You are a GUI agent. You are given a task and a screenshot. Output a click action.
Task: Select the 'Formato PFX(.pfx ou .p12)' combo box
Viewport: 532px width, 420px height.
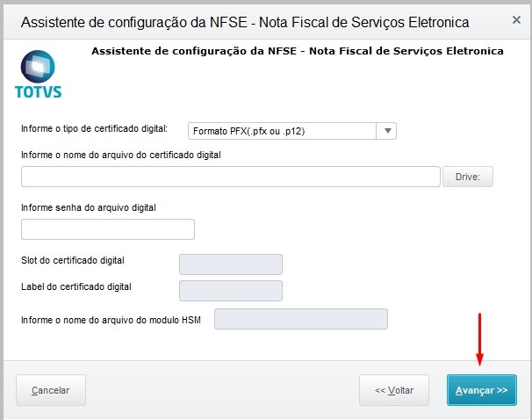[x=283, y=131]
